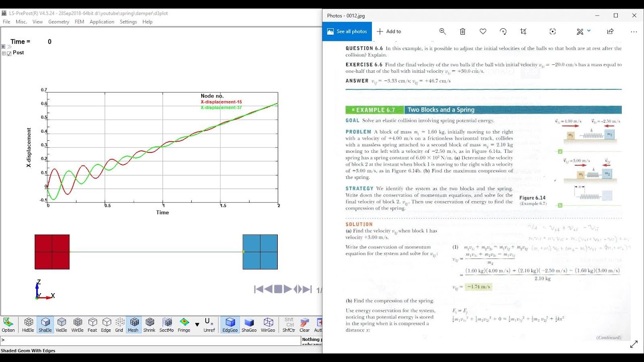Open the crop tool in Photos
644x362 pixels.
pos(523,31)
